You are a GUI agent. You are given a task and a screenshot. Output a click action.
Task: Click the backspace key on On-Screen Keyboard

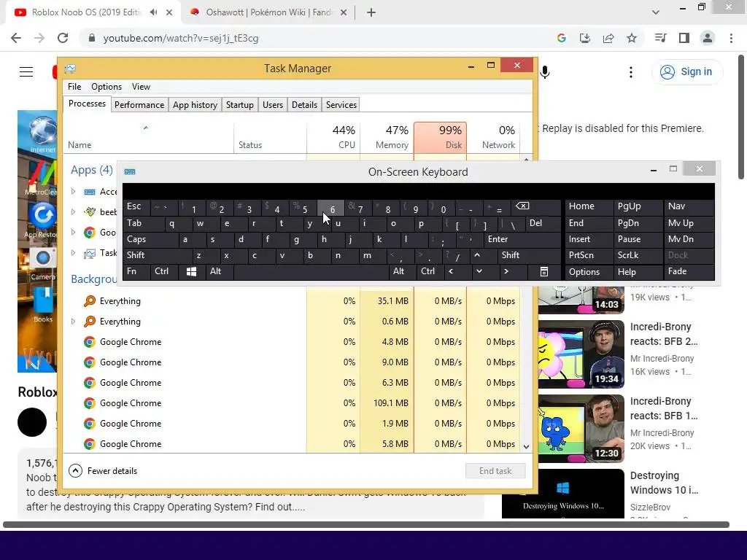coord(522,206)
